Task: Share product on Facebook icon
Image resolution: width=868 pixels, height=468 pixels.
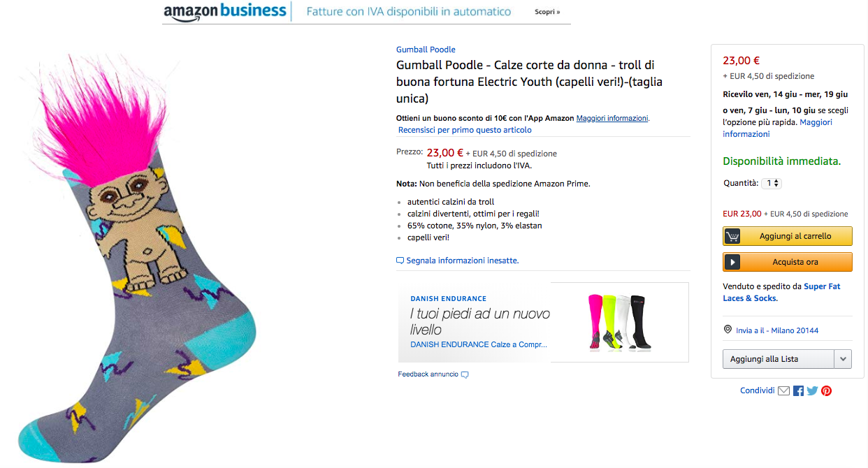Action: 798,391
